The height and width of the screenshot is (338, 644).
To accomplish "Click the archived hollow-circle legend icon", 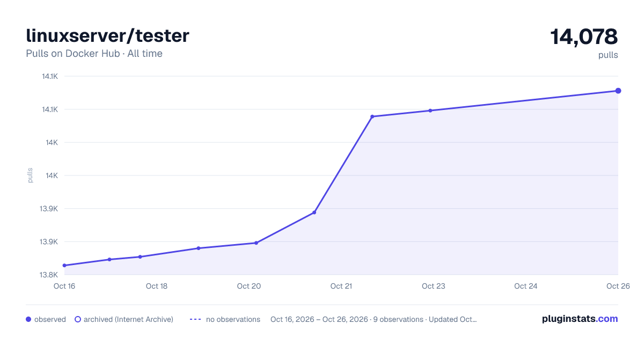I will (x=78, y=319).
